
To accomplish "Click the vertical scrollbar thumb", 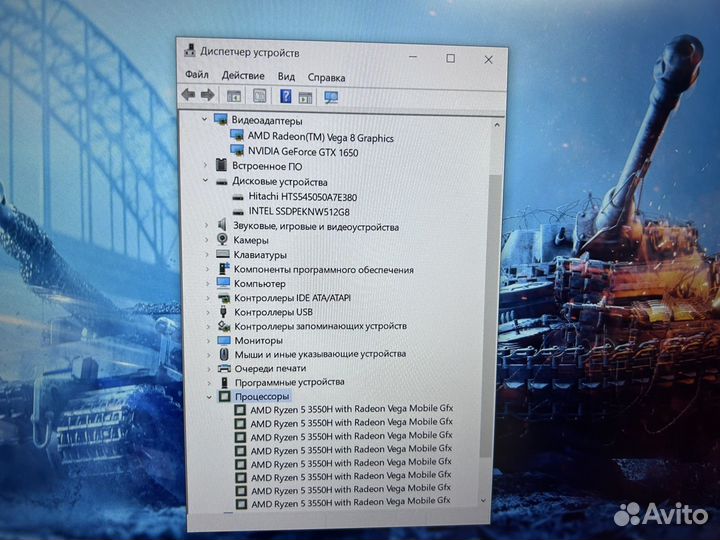I will click(x=489, y=317).
